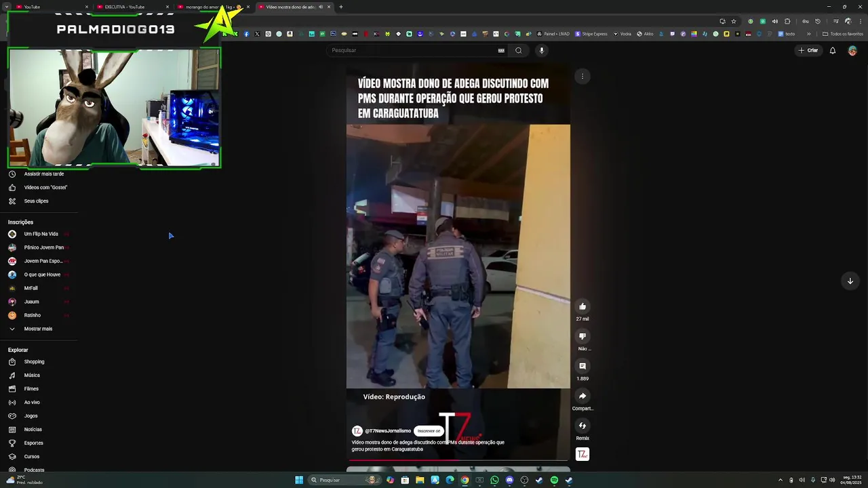Start voice search with microphone

point(541,50)
